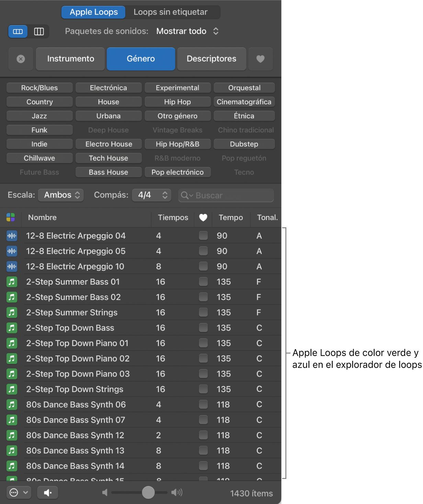Click blue audio icon for Electric Arpeggio 04
This screenshot has height=504, width=423.
(12, 236)
